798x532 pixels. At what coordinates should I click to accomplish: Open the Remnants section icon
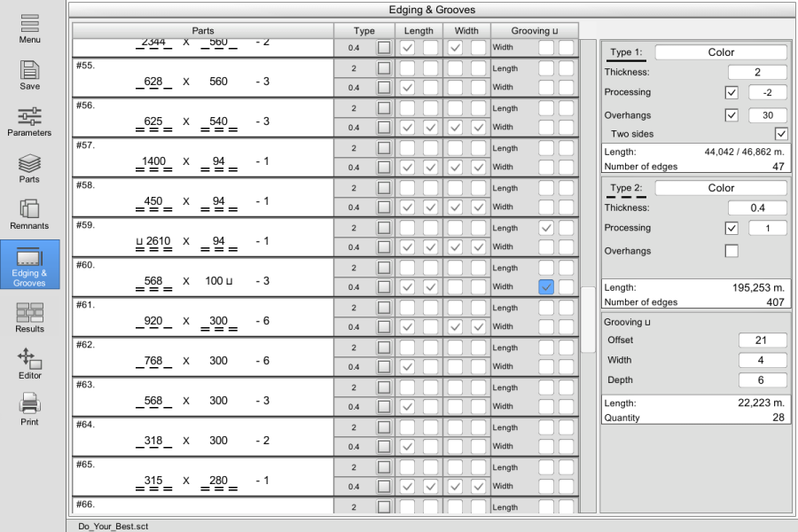click(29, 209)
